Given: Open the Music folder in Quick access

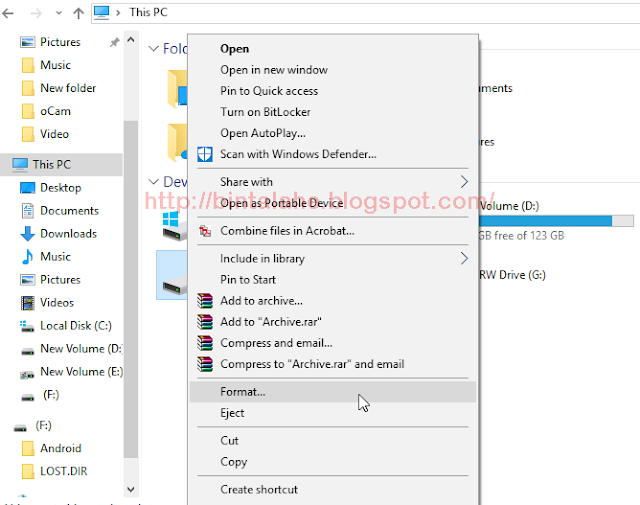Looking at the screenshot, I should click(55, 65).
